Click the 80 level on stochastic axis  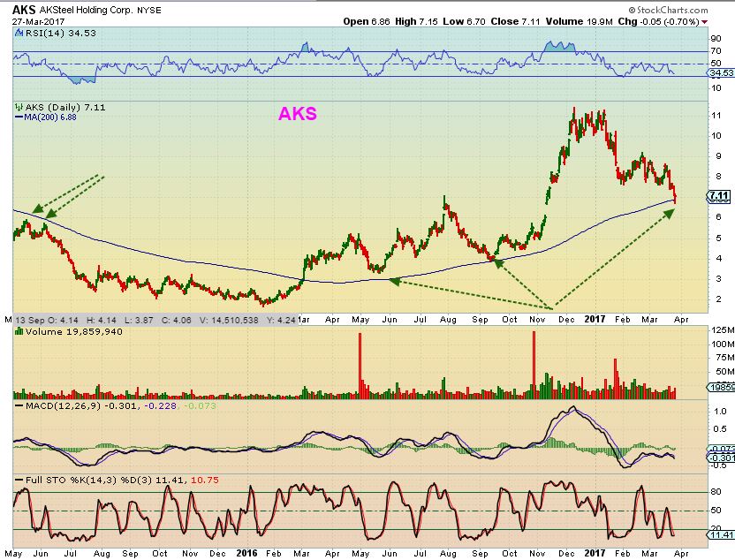(x=716, y=492)
